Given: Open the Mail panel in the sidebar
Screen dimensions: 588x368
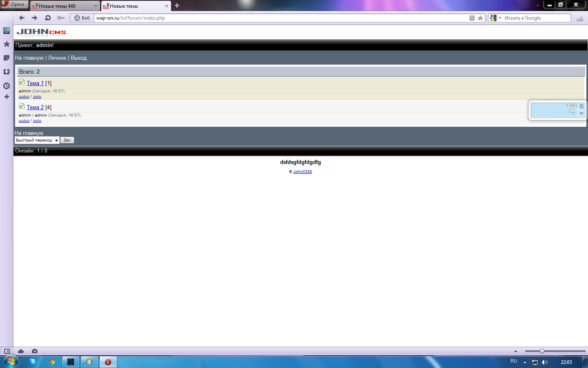Looking at the screenshot, I should coord(7,31).
